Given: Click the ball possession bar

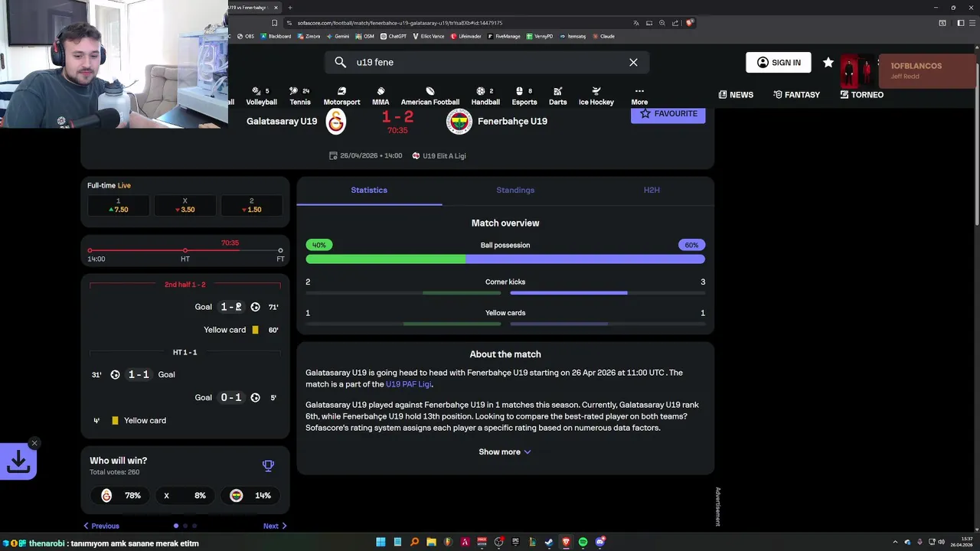Looking at the screenshot, I should pyautogui.click(x=505, y=259).
